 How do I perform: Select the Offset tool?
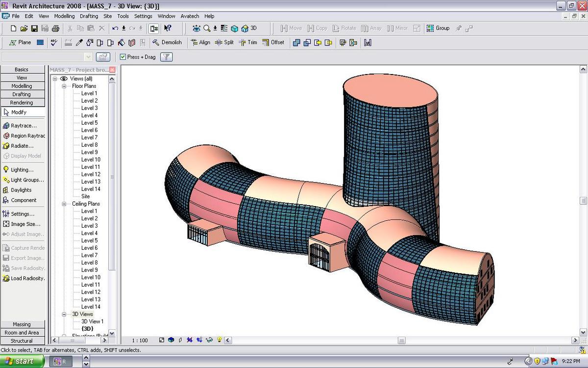273,43
